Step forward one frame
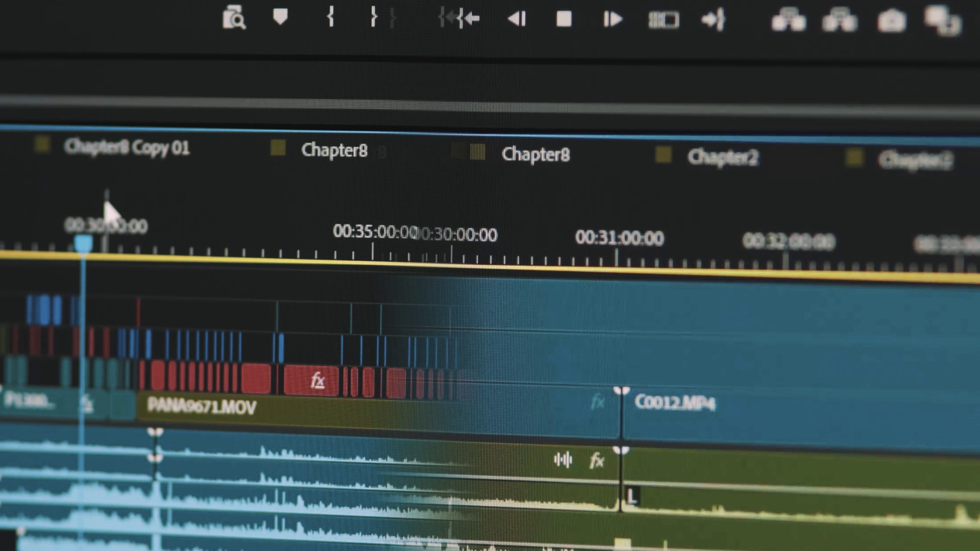 point(612,19)
